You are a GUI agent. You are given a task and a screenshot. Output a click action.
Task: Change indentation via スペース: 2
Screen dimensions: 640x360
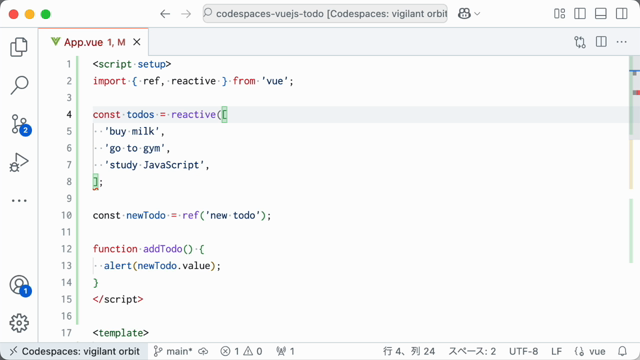coord(472,351)
